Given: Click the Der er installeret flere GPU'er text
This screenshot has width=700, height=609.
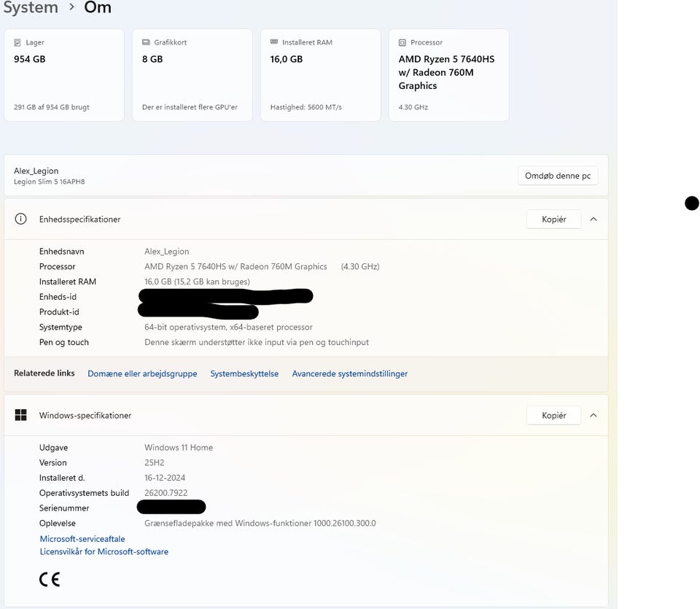Looking at the screenshot, I should pos(190,107).
